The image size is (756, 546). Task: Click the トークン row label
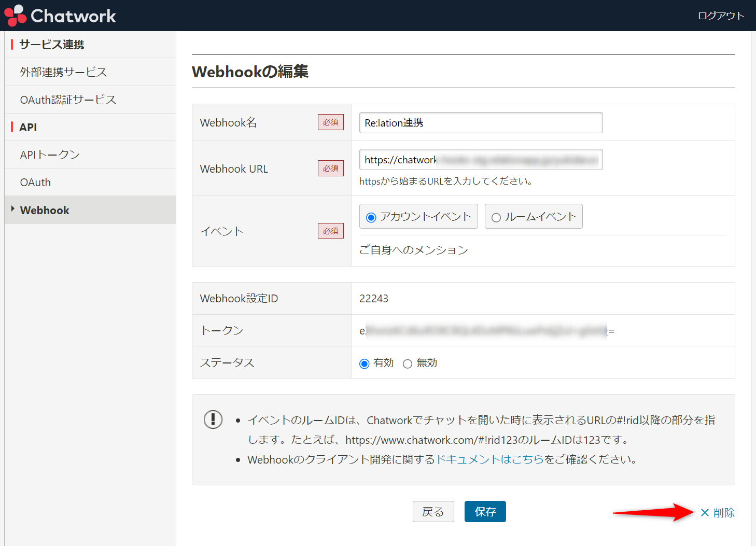222,330
